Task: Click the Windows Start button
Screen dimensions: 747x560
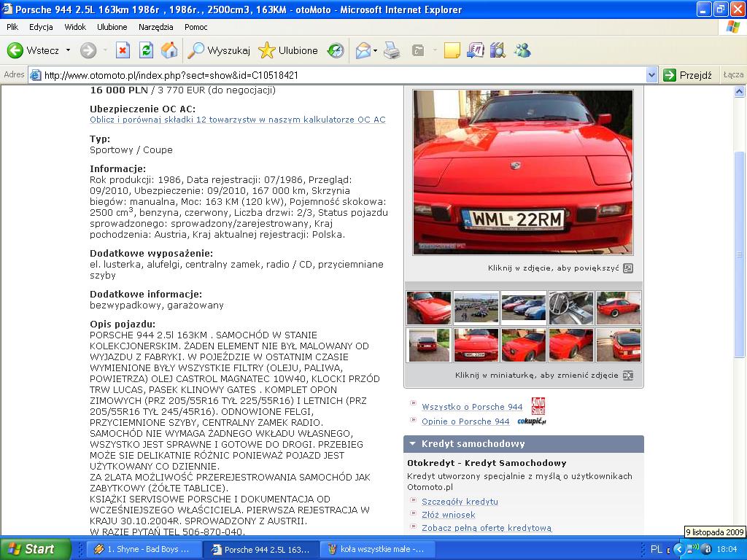Action: (35, 549)
